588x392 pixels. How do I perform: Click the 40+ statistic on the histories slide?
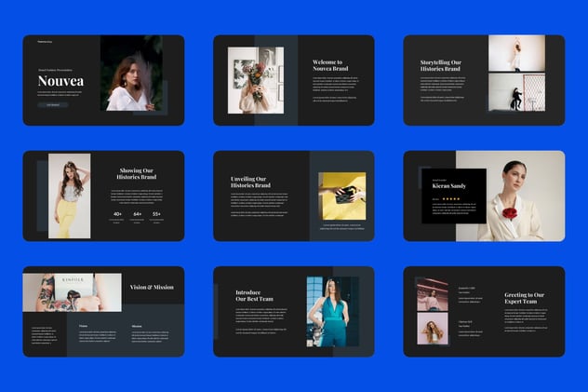pos(117,214)
